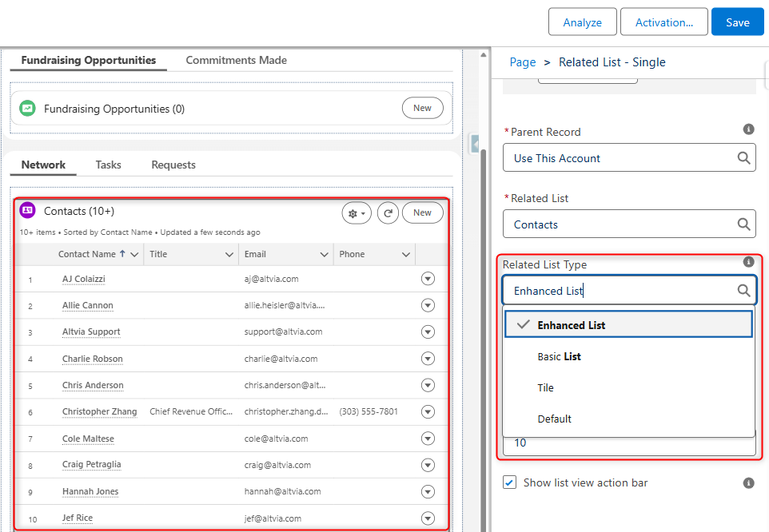Switch to the Commitments Made tab
Image resolution: width=769 pixels, height=532 pixels.
pos(236,61)
